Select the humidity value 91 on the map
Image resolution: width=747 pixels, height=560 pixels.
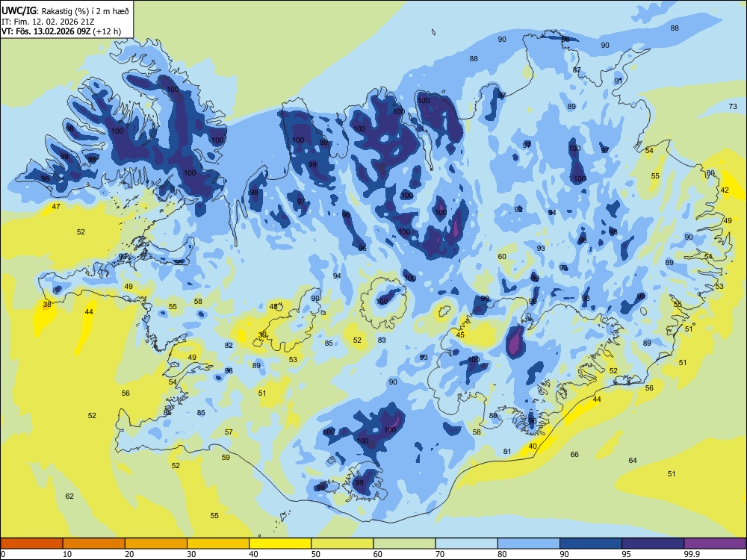click(619, 81)
